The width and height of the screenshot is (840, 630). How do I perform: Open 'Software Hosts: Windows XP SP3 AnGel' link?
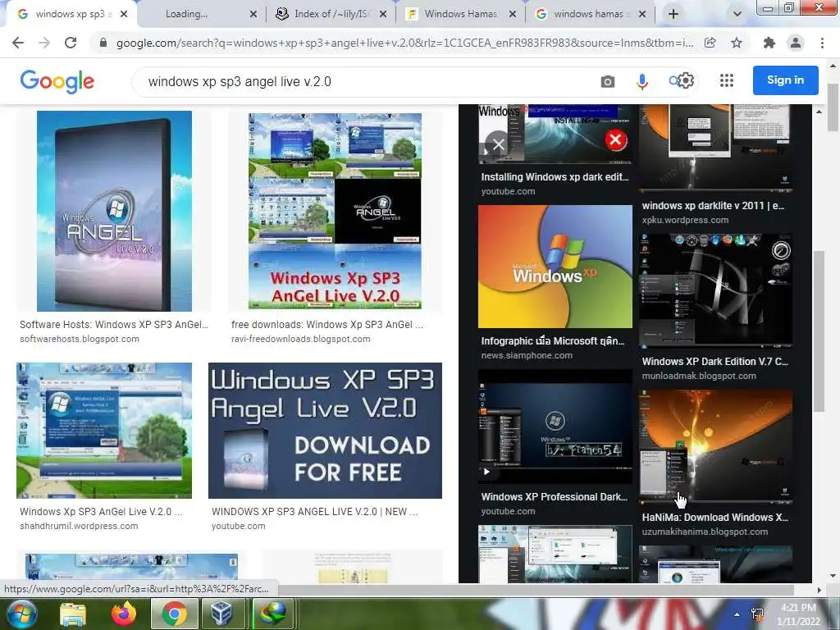point(113,325)
